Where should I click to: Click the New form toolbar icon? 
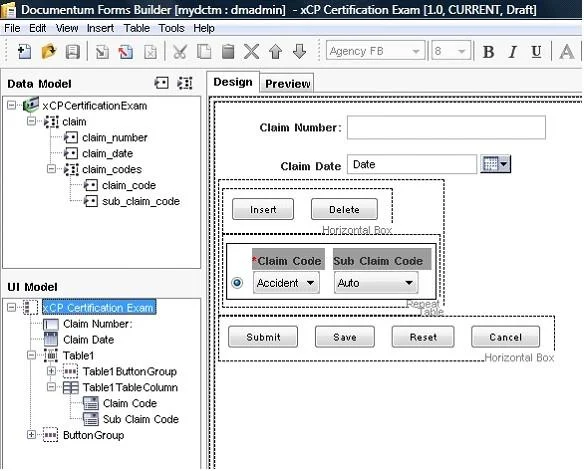25,51
